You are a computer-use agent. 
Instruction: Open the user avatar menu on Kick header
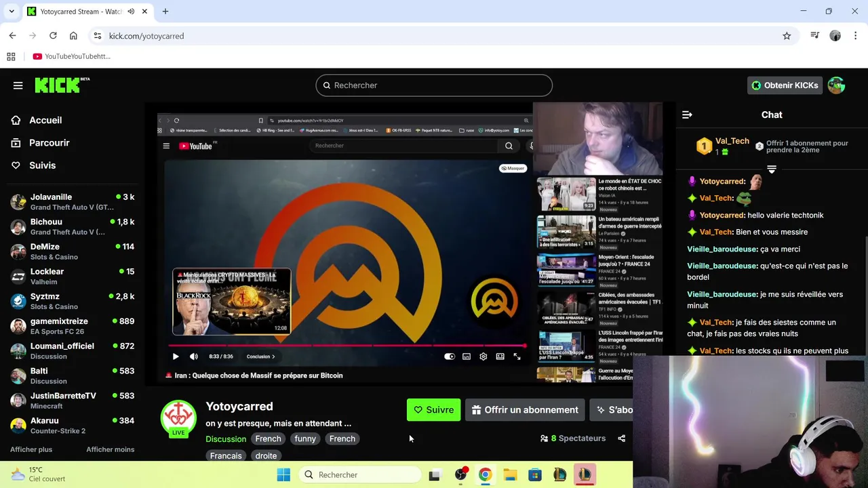pos(836,85)
